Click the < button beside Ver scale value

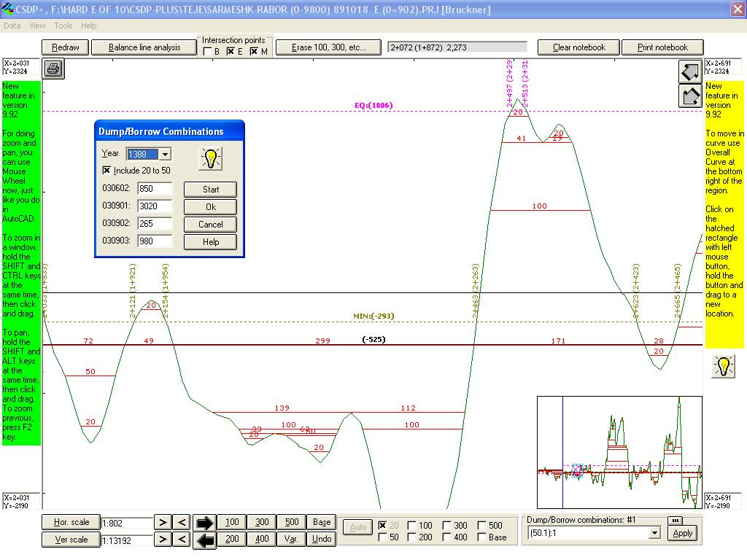point(182,539)
